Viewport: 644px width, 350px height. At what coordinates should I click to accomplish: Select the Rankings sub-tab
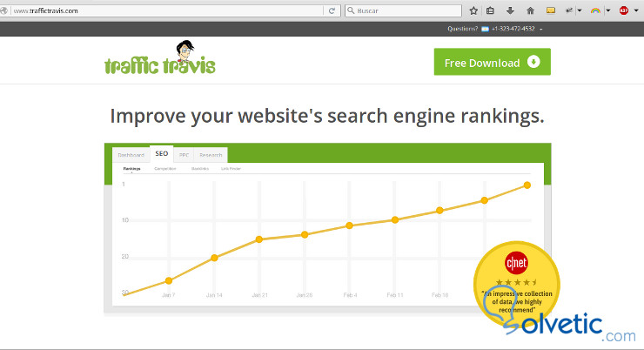(131, 168)
